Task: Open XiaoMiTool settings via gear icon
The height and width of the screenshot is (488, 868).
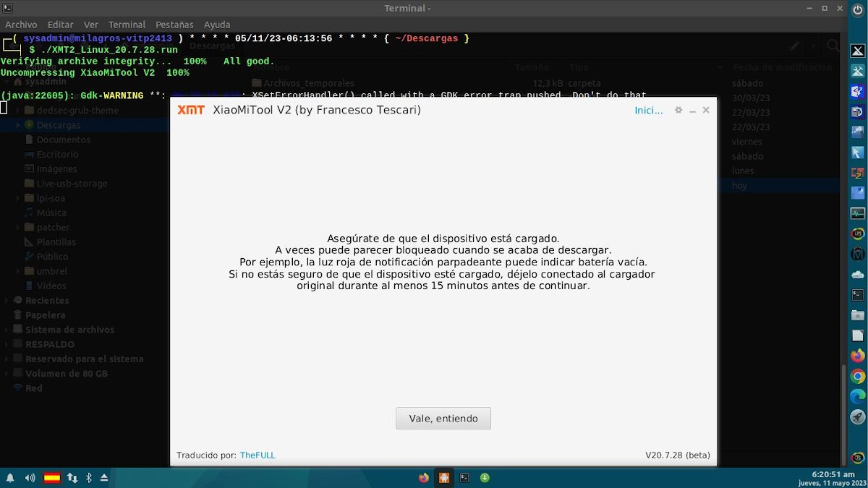Action: 678,110
